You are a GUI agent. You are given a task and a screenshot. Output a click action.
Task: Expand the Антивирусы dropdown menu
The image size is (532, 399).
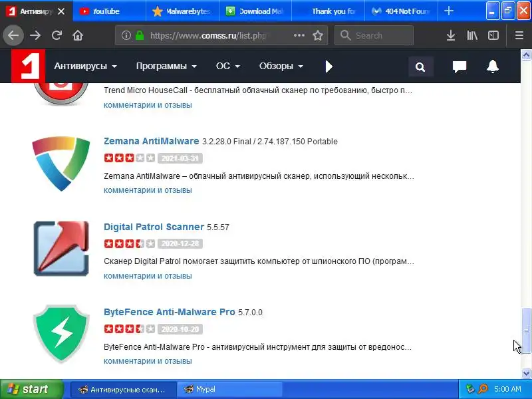point(86,66)
